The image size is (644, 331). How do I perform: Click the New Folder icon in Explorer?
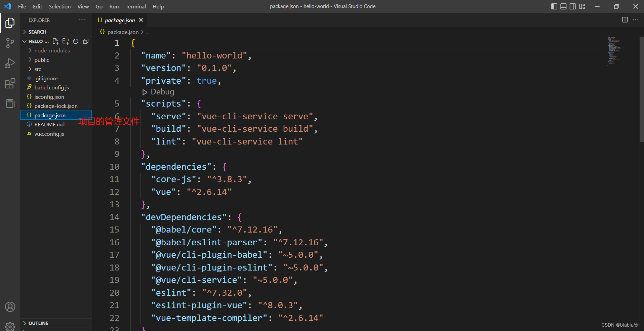click(x=66, y=41)
